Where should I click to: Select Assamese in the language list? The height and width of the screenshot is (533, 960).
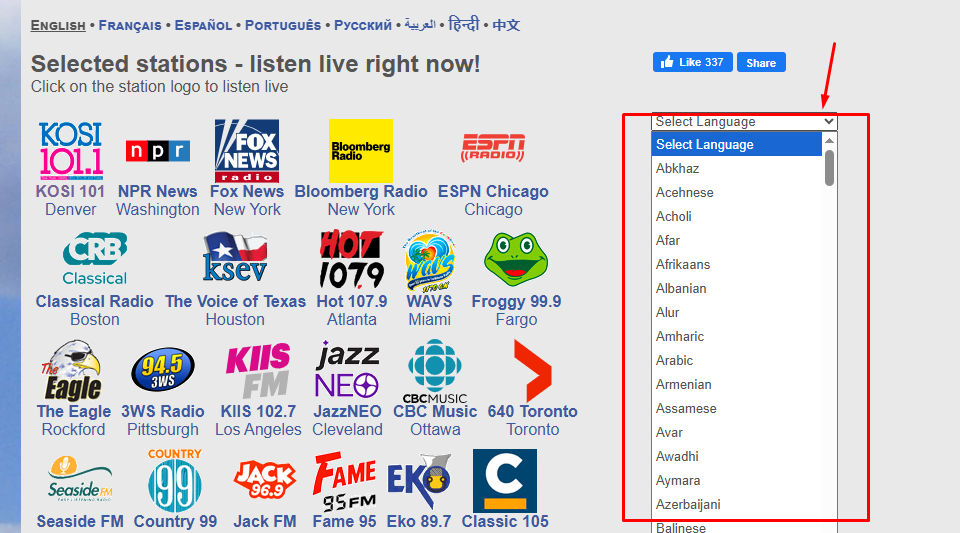tap(737, 408)
